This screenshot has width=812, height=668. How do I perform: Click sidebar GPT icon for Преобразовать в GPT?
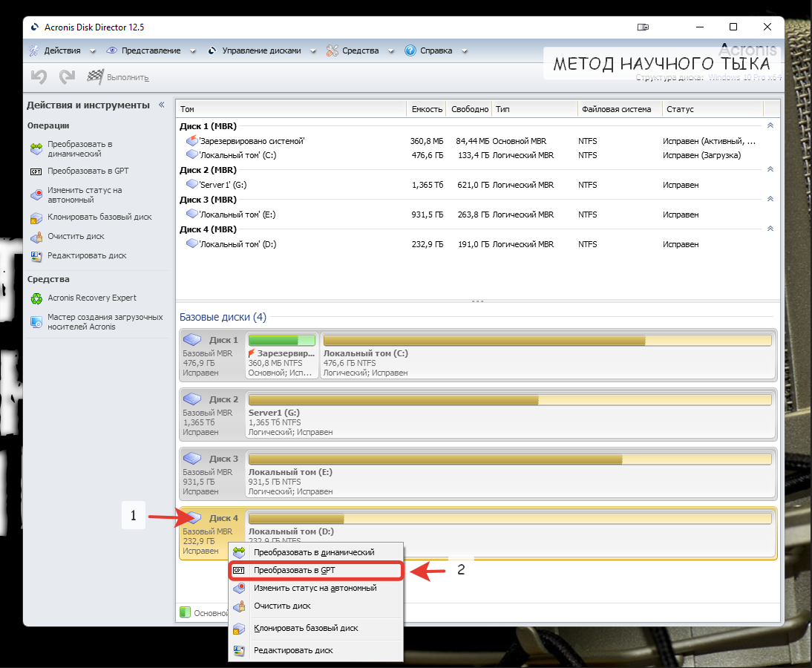pos(36,171)
